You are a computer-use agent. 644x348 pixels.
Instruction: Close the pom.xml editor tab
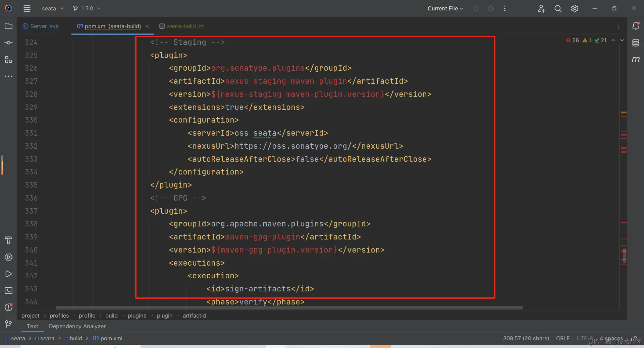click(147, 26)
